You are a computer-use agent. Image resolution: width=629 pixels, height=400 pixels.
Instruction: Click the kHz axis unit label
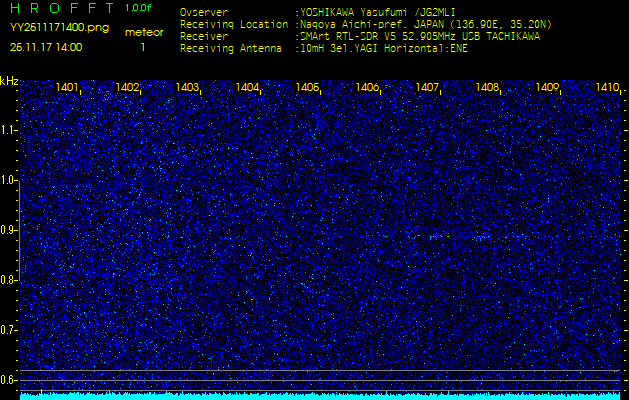click(9, 81)
